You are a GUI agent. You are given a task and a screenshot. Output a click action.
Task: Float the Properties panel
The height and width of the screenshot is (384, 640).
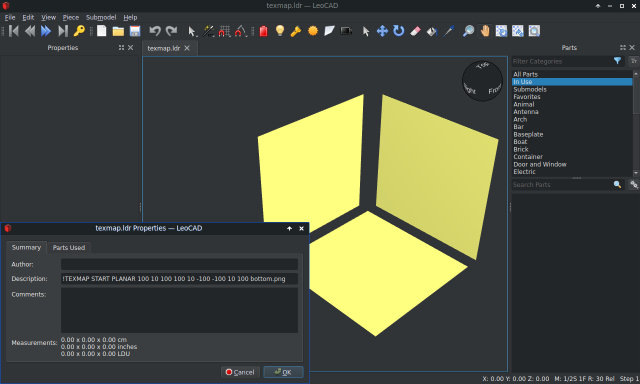121,48
